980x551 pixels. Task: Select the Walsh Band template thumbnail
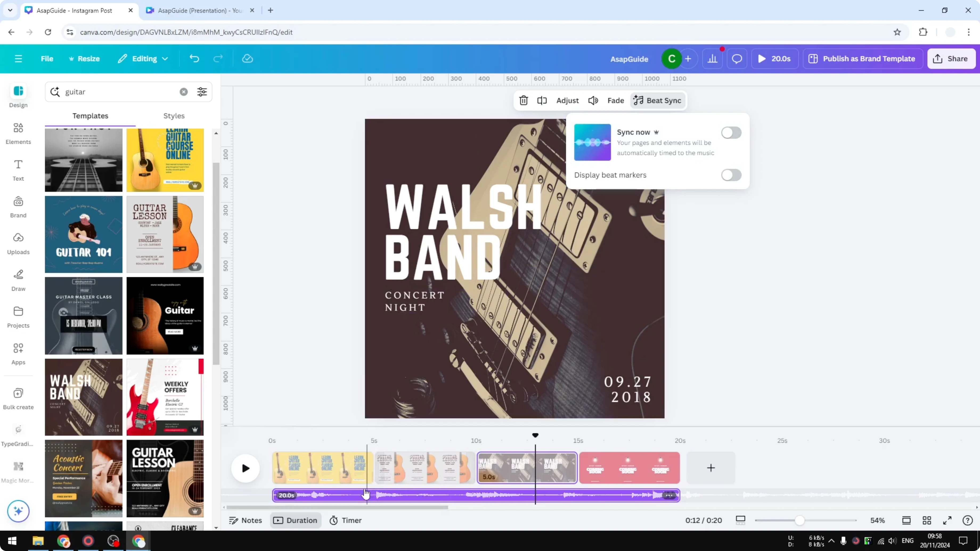coord(83,397)
